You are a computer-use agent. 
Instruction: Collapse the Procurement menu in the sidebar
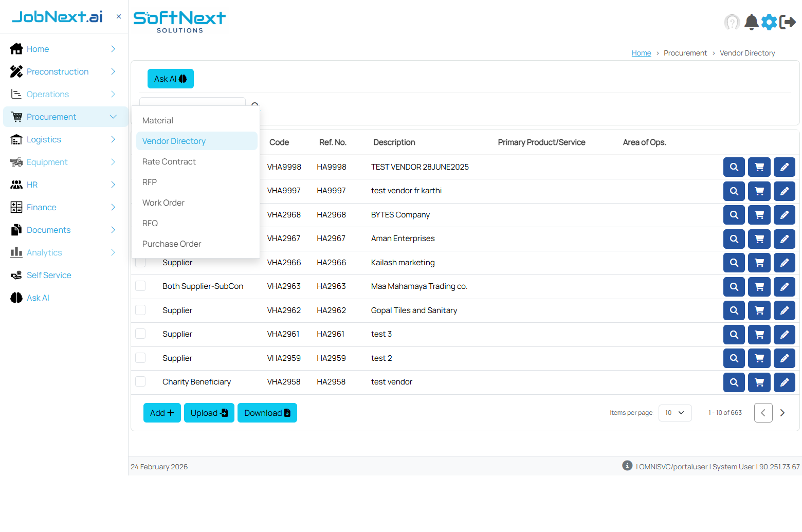coord(113,117)
